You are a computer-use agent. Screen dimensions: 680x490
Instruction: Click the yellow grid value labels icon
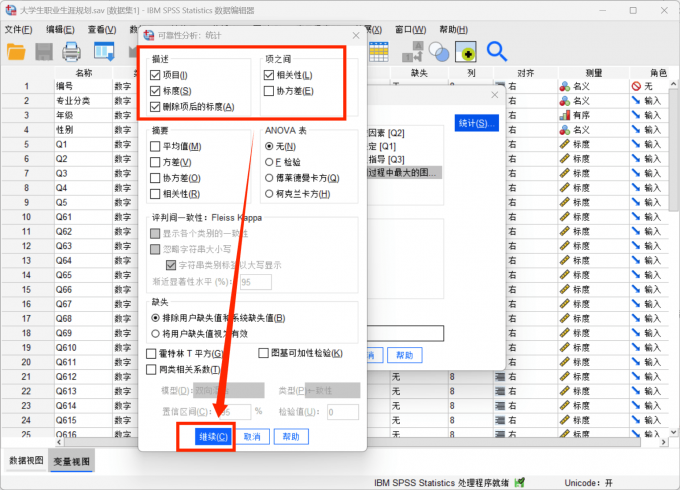click(x=379, y=52)
